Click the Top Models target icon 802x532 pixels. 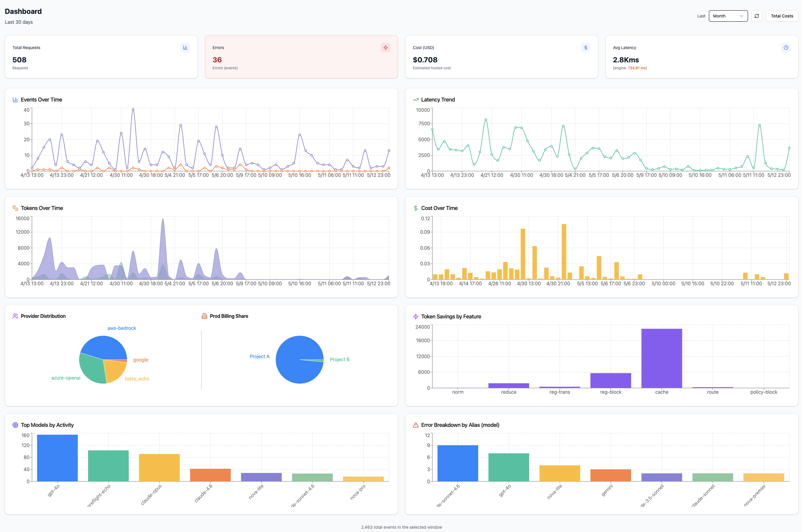(15, 425)
